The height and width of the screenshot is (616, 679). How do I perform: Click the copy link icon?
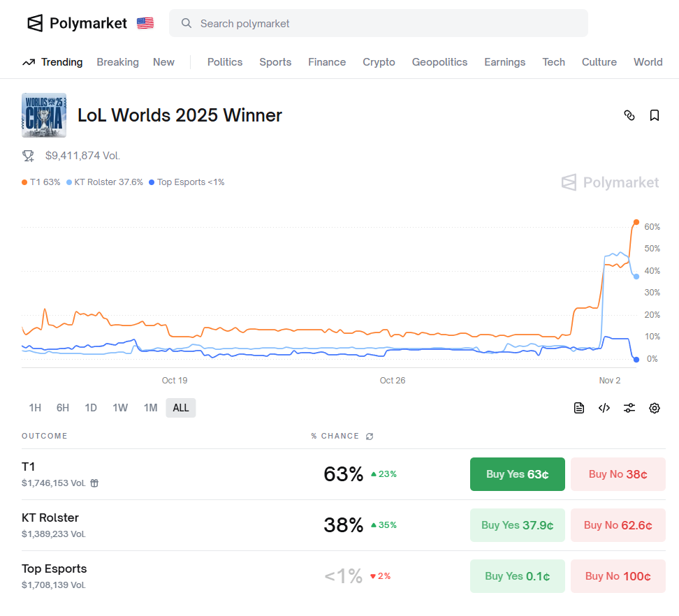(629, 115)
